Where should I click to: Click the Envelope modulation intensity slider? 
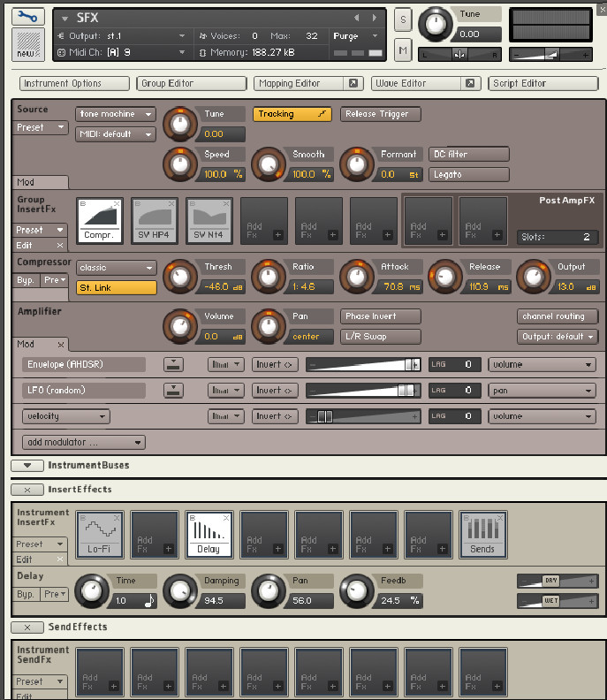click(363, 365)
